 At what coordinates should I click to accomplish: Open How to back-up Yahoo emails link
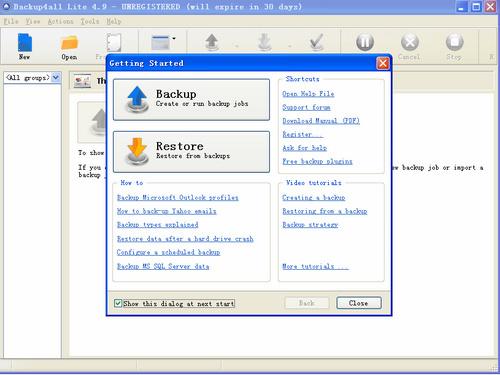point(167,211)
